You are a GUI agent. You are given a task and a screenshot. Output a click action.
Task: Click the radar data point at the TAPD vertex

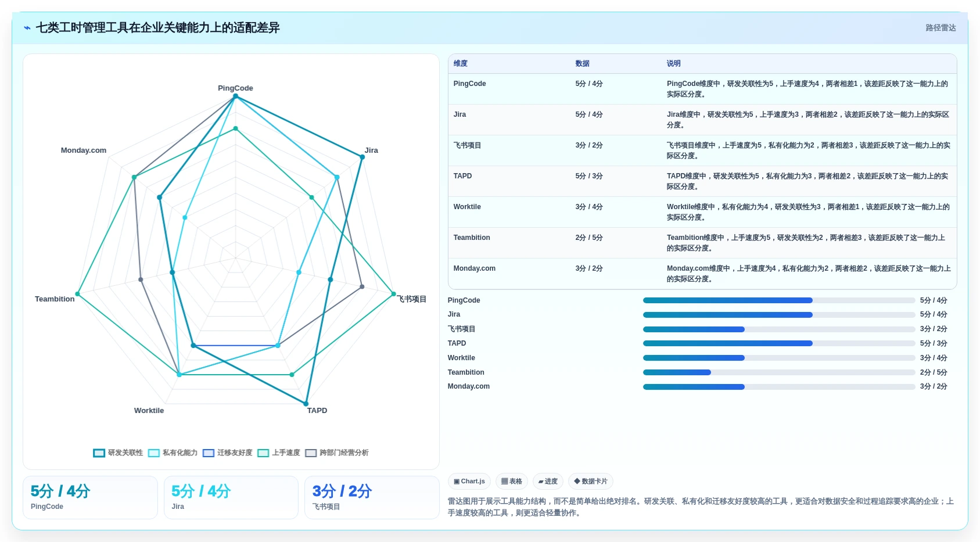(x=306, y=404)
